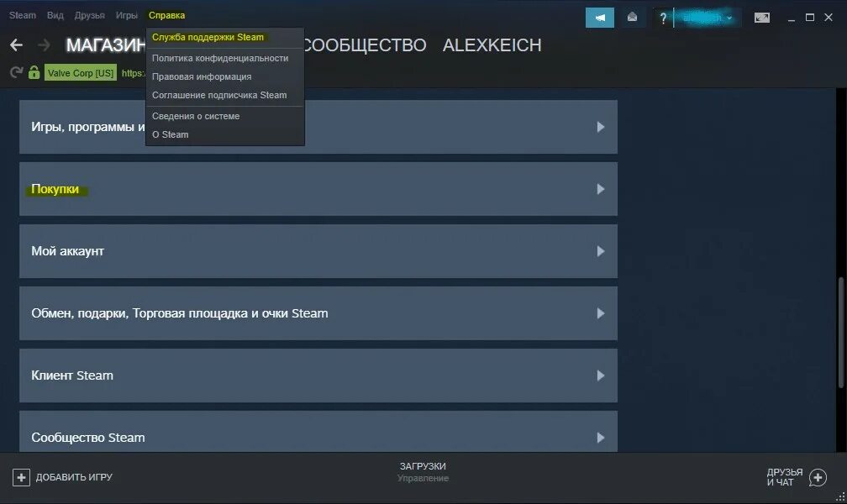Viewport: 847px width, 504px height.
Task: Click the plus icon beside Add Game
Action: 21,477
